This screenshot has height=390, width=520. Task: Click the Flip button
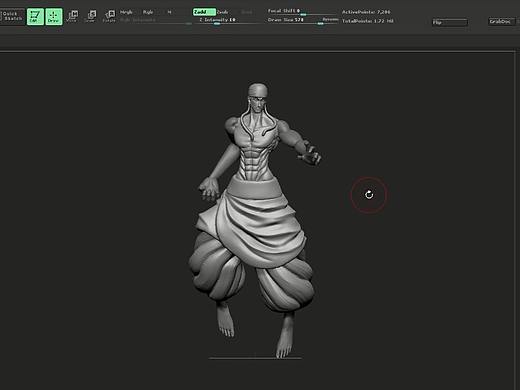click(450, 22)
